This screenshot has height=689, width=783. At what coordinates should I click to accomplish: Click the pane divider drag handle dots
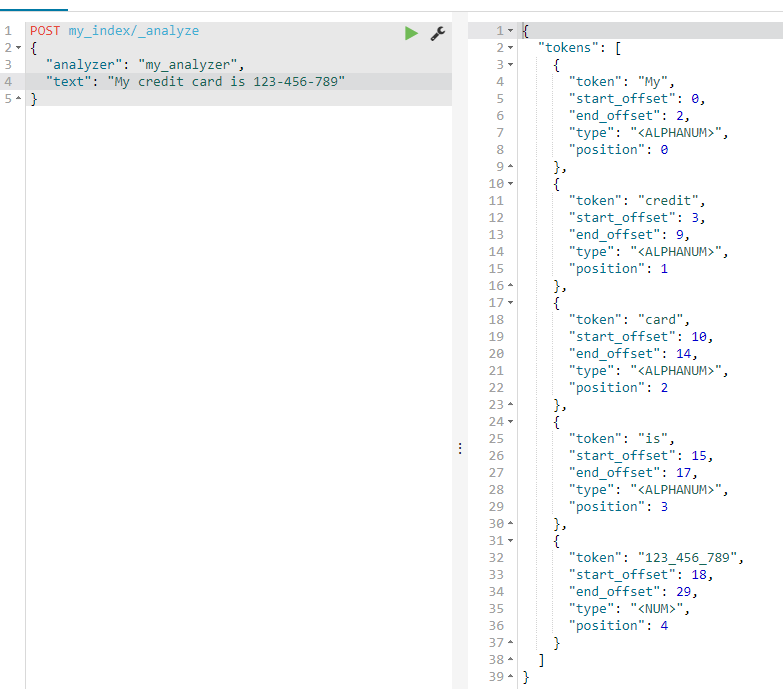click(460, 448)
